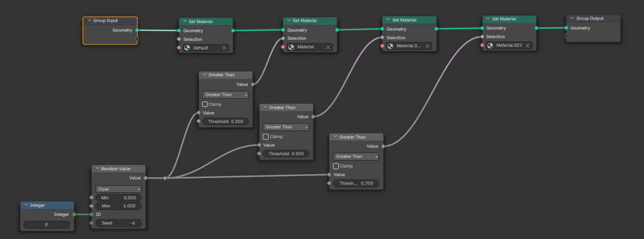The height and width of the screenshot is (239, 644).
Task: Click the Geometry output socket of Material.002 node
Action: [536, 28]
